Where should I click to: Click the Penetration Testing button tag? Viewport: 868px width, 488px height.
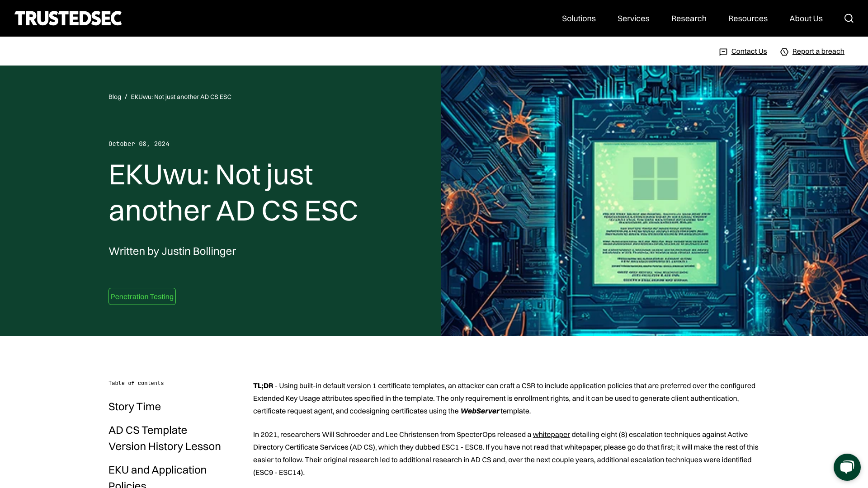(142, 296)
